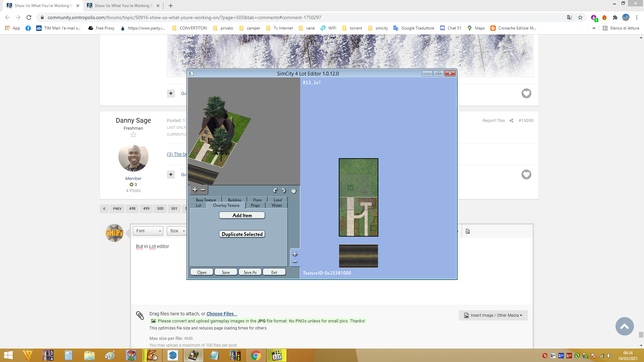This screenshot has width=644, height=362.
Task: Click the browser address bar
Action: tap(302, 17)
